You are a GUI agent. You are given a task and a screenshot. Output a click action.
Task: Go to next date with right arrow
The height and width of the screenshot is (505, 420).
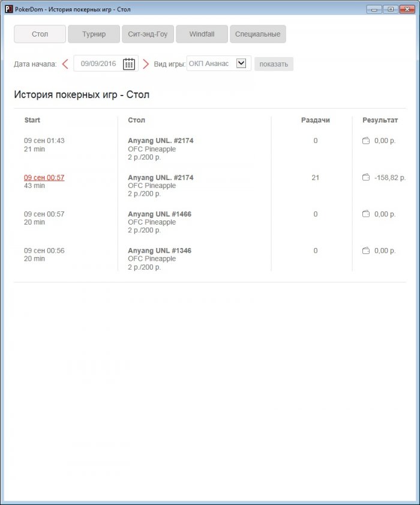(x=145, y=64)
